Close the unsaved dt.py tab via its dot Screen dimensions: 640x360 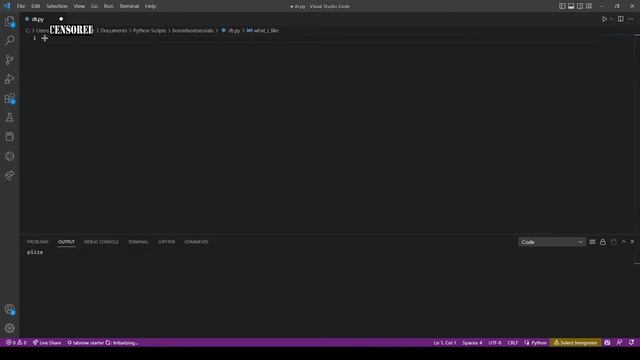tap(61, 19)
